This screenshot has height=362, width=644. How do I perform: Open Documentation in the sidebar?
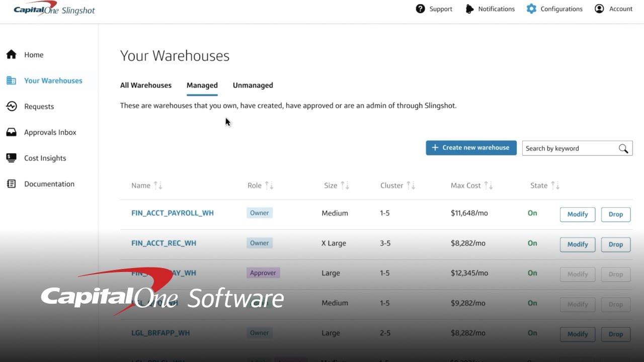point(49,184)
